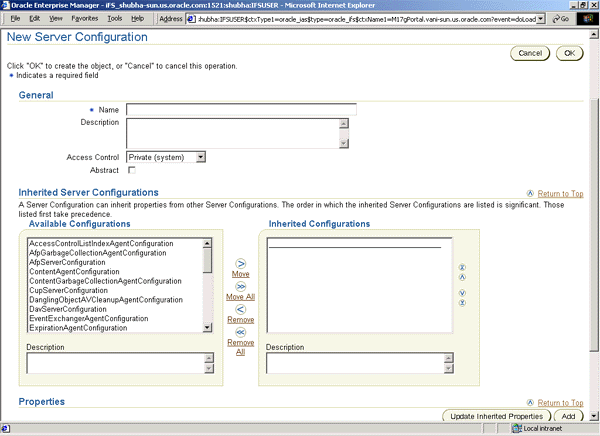Select CupServerConfiguration in list
Screen dimensions: 600x436
(x=68, y=290)
